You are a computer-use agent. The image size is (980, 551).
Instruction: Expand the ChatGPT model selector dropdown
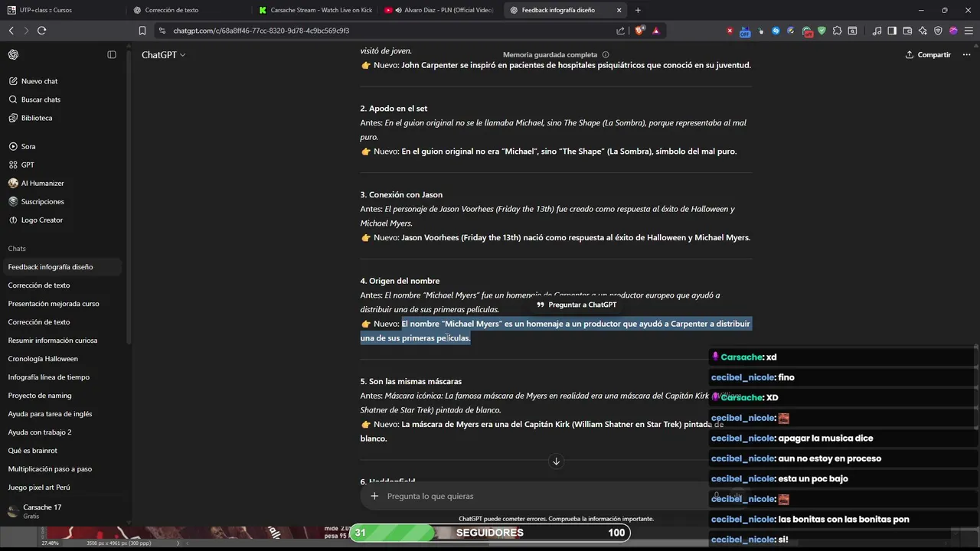click(163, 55)
